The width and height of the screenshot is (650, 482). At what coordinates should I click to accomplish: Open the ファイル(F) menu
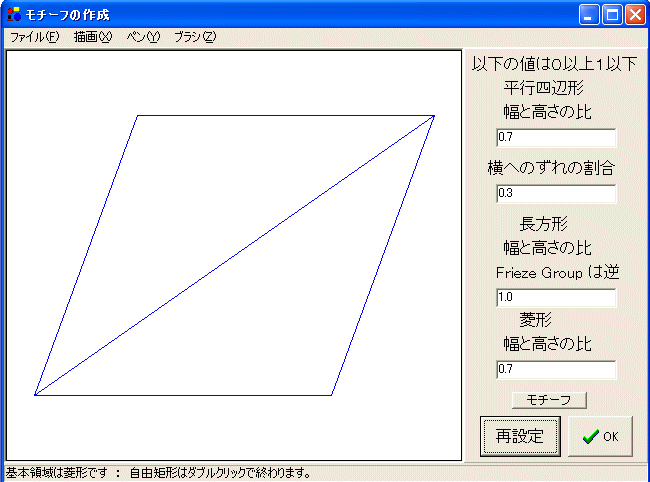pos(34,37)
